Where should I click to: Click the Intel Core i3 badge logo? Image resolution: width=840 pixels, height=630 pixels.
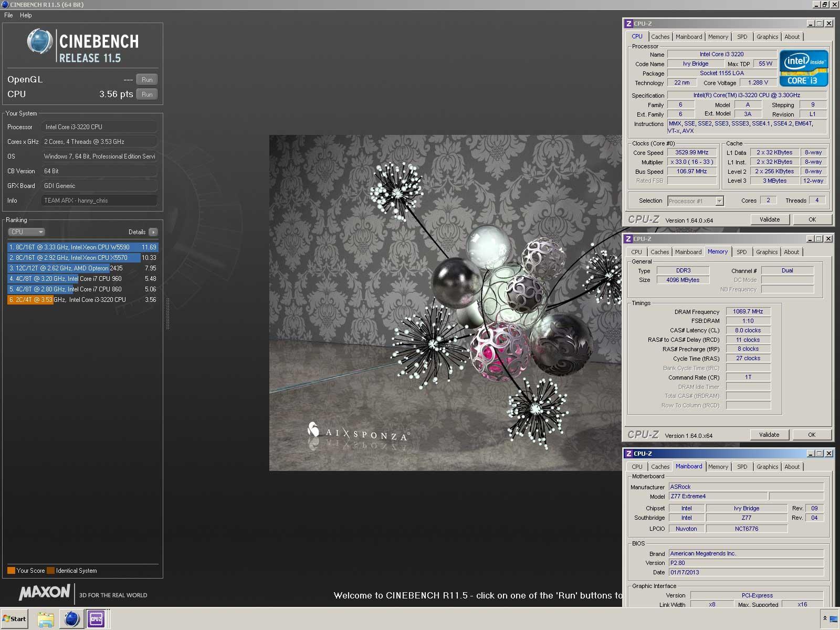804,68
